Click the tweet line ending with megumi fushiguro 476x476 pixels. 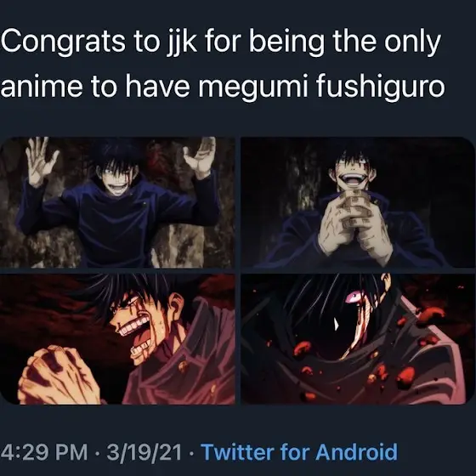(x=223, y=86)
